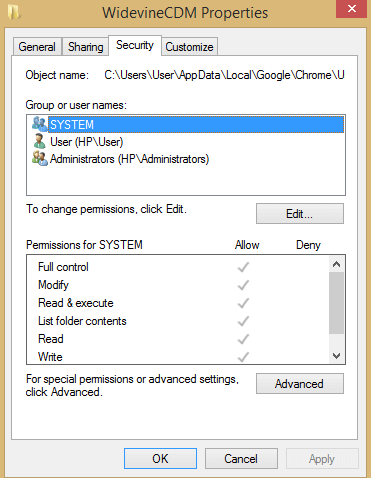Select SYSTEM in group list
Image resolution: width=371 pixels, height=478 pixels.
point(196,125)
